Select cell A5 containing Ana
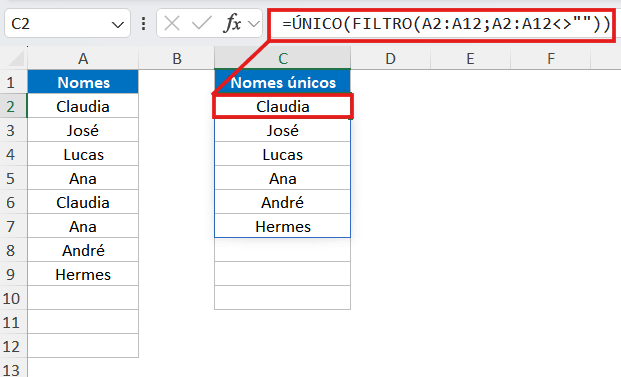This screenshot has height=377, width=621. 83,178
